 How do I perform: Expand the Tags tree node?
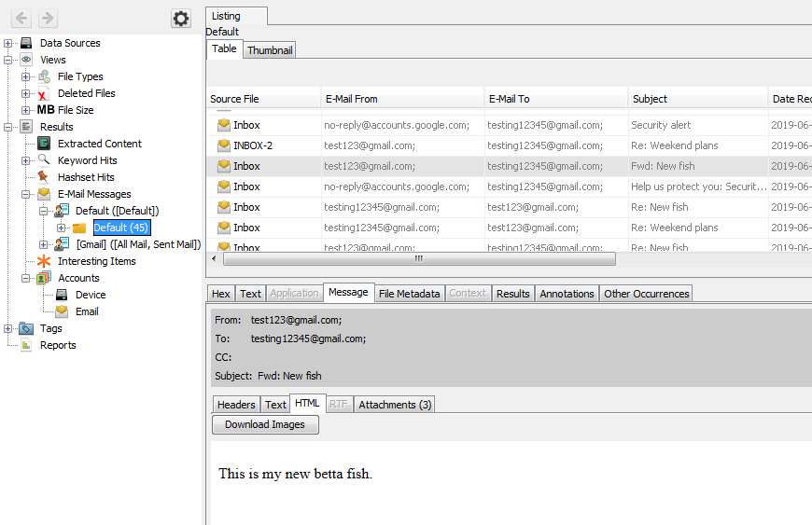(8, 328)
